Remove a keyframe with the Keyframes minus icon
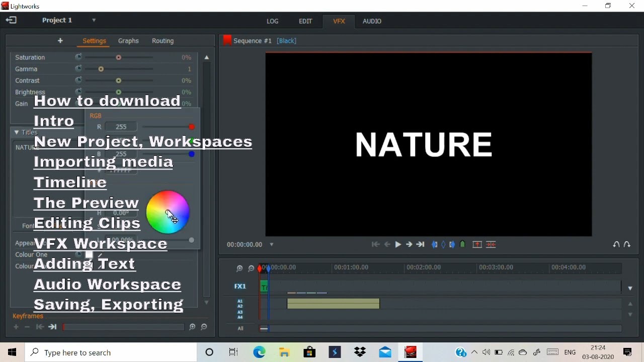The height and width of the screenshot is (362, 644). [x=28, y=327]
